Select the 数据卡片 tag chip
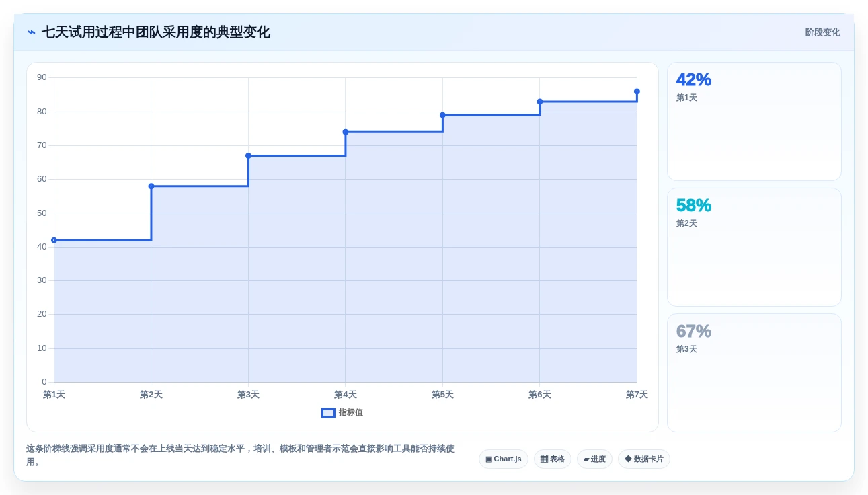 coord(644,459)
